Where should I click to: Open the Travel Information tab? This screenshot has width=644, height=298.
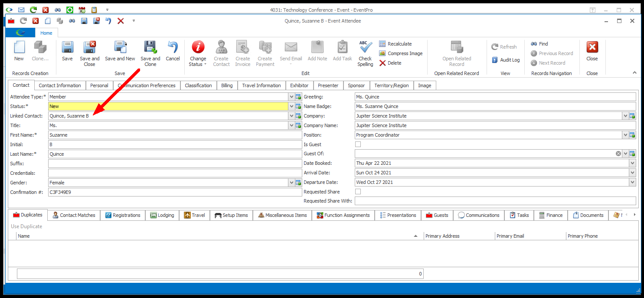pyautogui.click(x=262, y=85)
